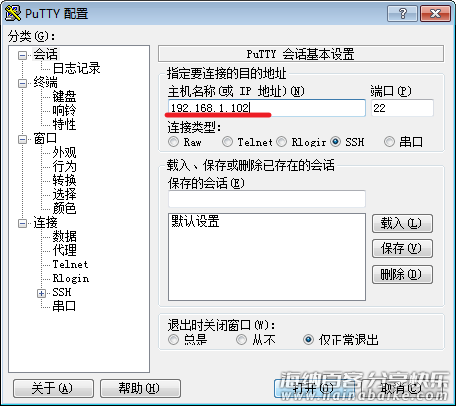456x406 pixels.
Task: Set close window on exit to 从不
Action: pyautogui.click(x=241, y=340)
